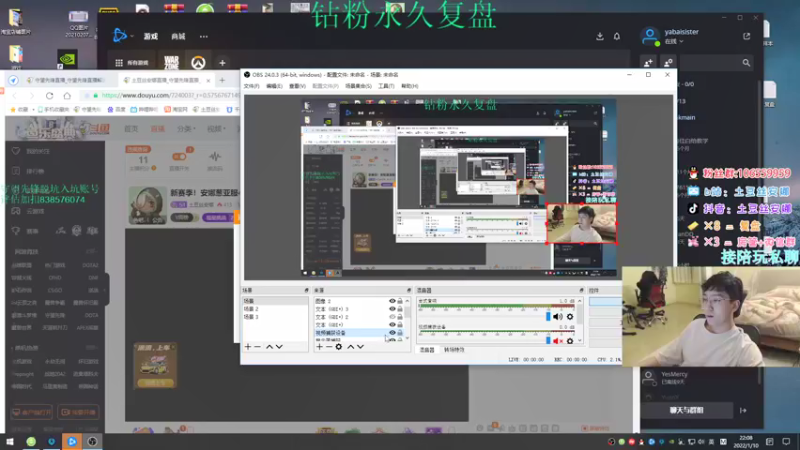Open Battle.net downloads icon
This screenshot has width=800, height=450.
coord(600,36)
